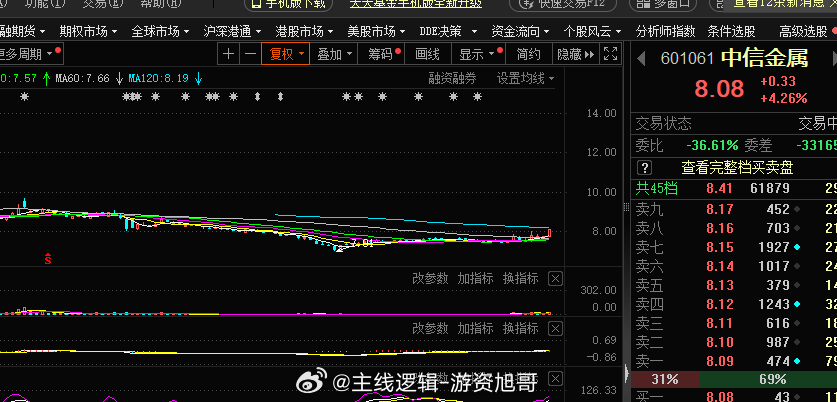Expand the 沪深港通 menu
Viewport: 837px width, 402px height.
(x=232, y=31)
